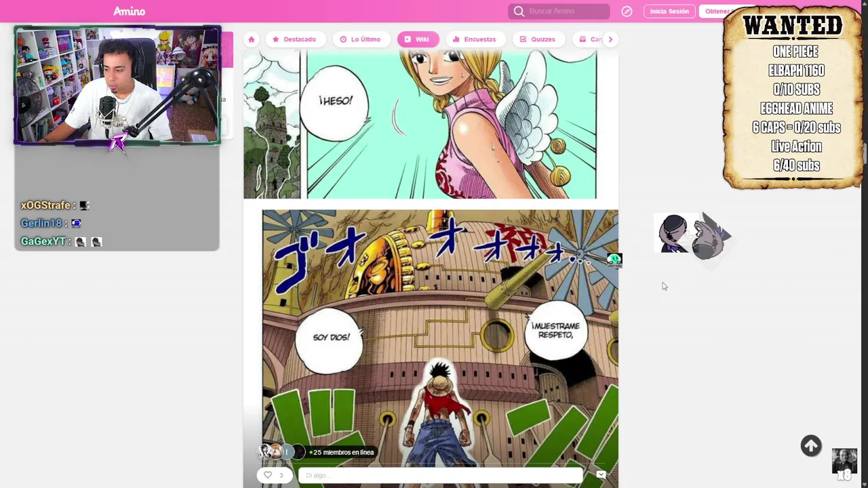Click the webcam overlay video
Viewport: 868px width, 488px height.
117,85
